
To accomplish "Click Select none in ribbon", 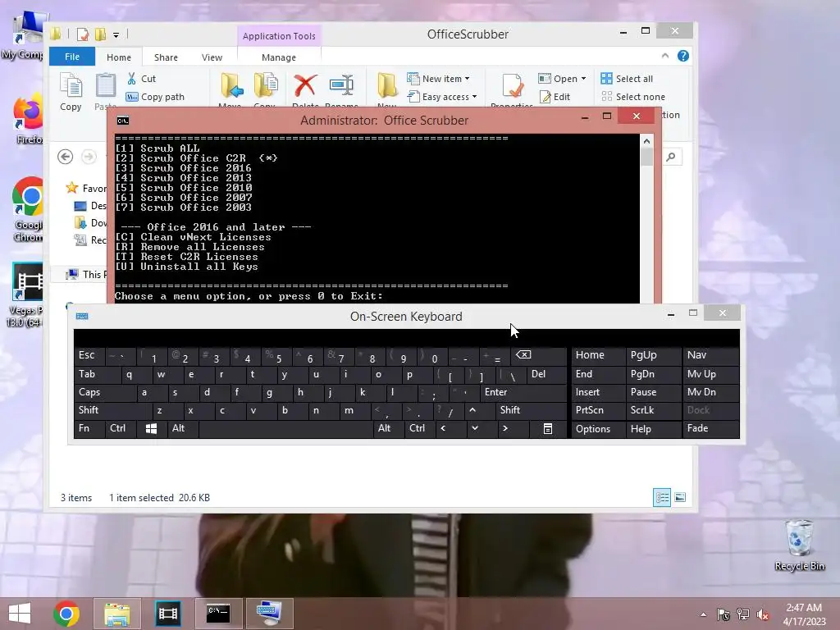I will coord(633,97).
